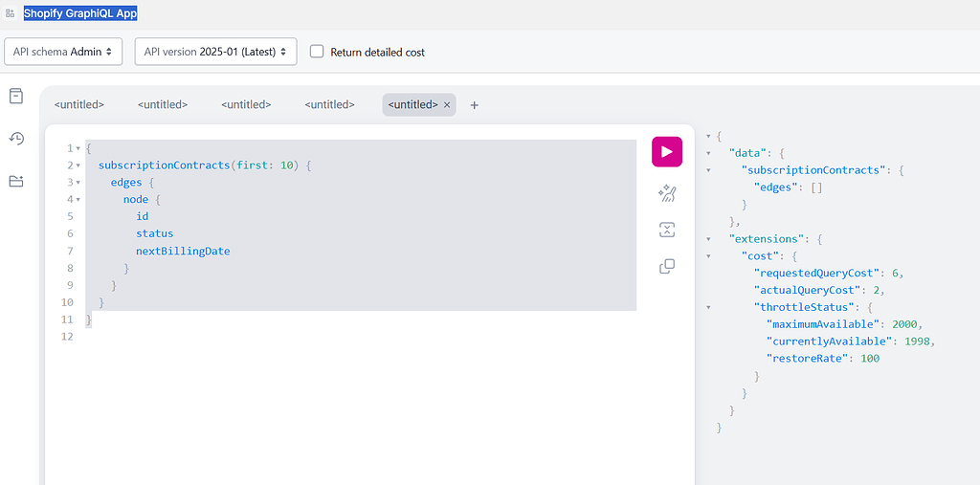Show query history in the sidebar
Image resolution: width=980 pixels, height=485 pixels.
click(x=16, y=139)
